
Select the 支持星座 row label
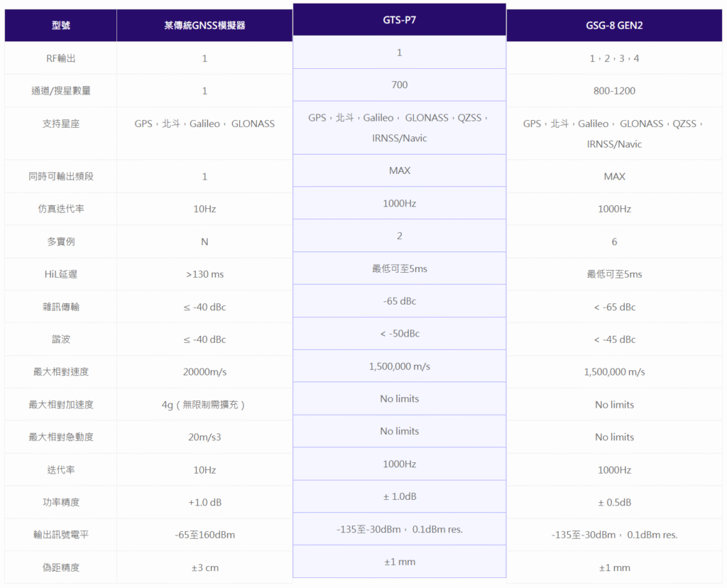(61, 124)
